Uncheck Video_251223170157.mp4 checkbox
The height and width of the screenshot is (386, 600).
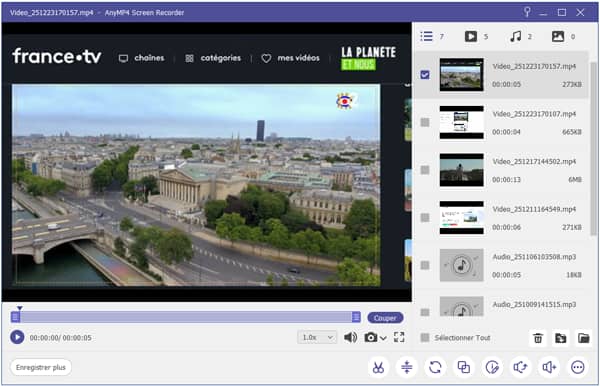coord(425,75)
